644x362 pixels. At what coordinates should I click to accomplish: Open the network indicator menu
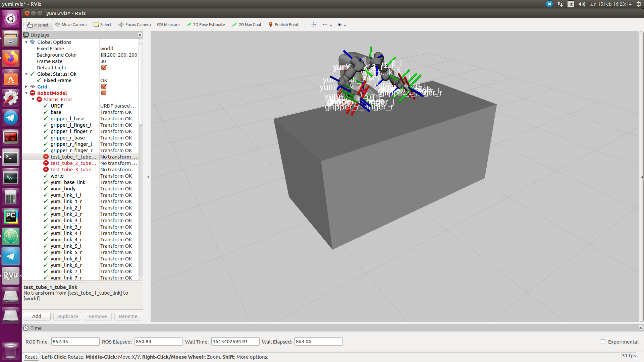[x=560, y=4]
